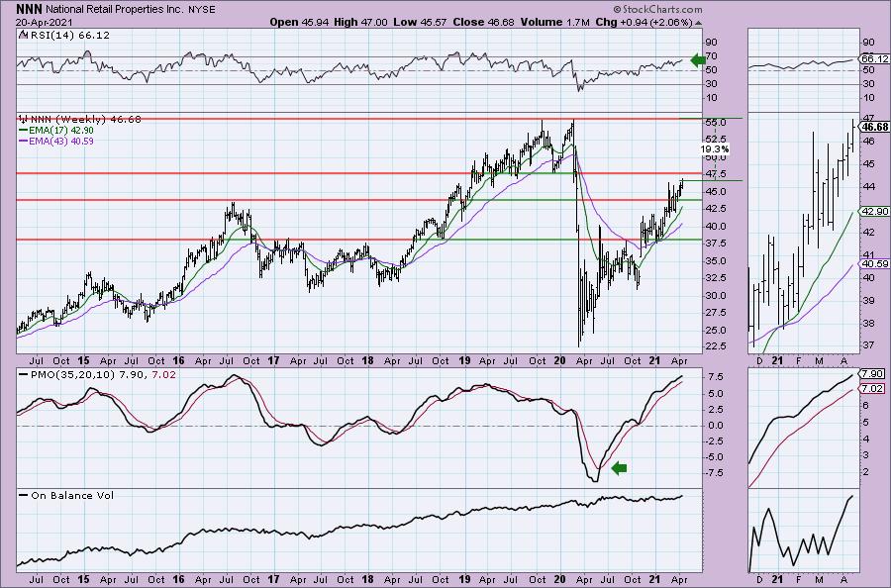Click the green line swatch beside EMA(17)
Image resolution: width=891 pixels, height=588 pixels.
(23, 130)
